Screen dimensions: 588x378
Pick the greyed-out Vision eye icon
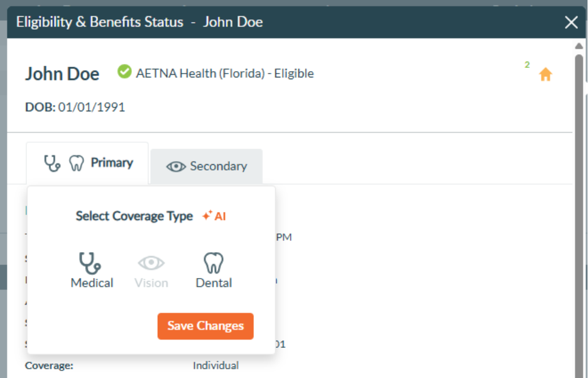(151, 263)
